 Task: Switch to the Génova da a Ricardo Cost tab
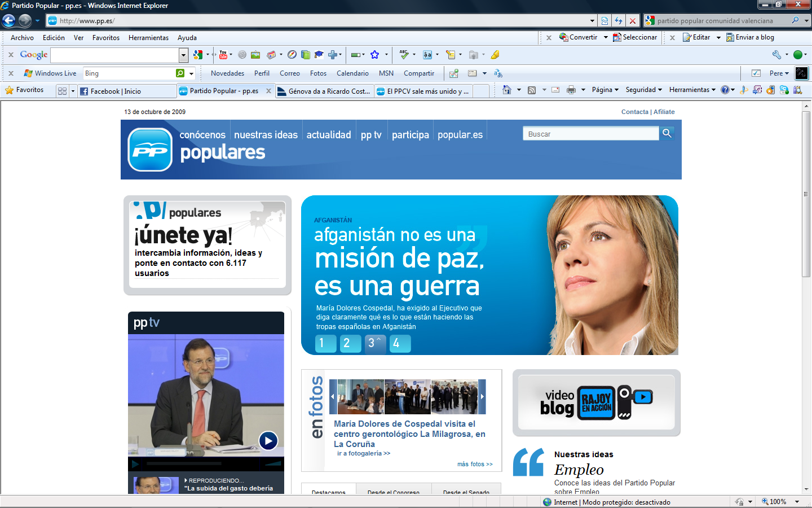click(x=324, y=91)
